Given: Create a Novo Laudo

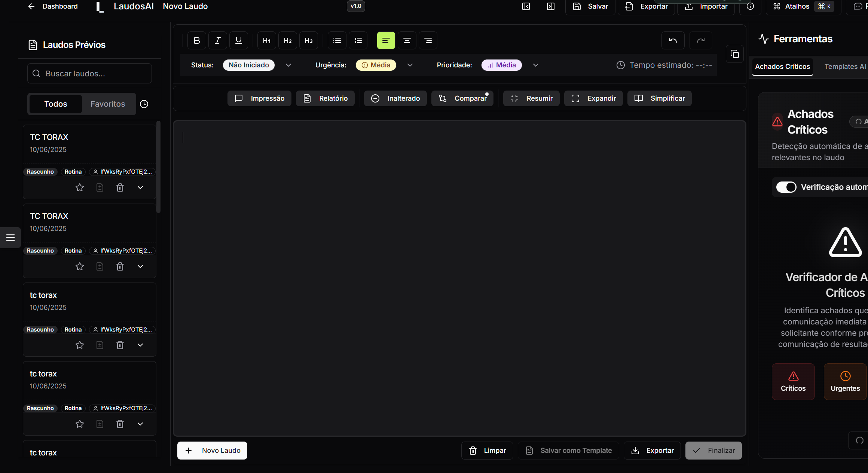Looking at the screenshot, I should pyautogui.click(x=212, y=451).
